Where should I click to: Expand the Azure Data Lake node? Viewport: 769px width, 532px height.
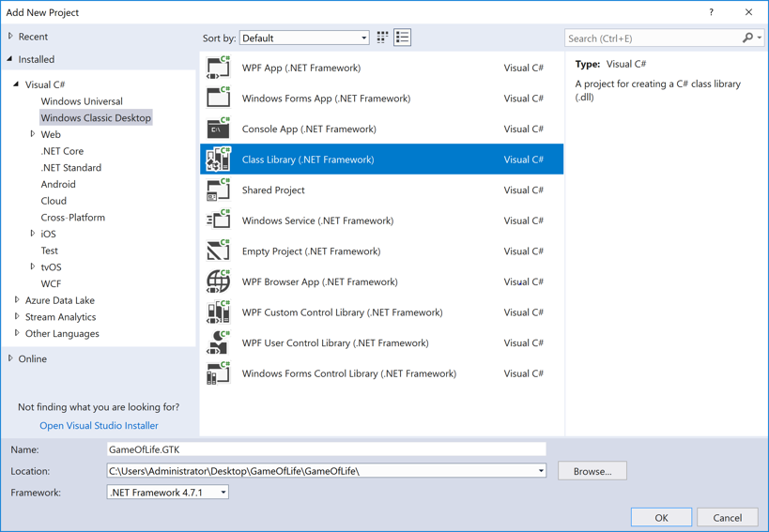(x=17, y=300)
